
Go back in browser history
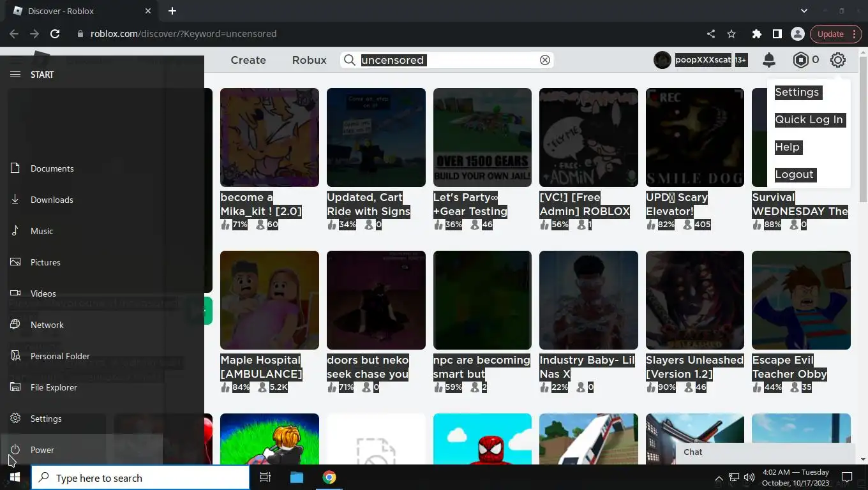[x=14, y=34]
